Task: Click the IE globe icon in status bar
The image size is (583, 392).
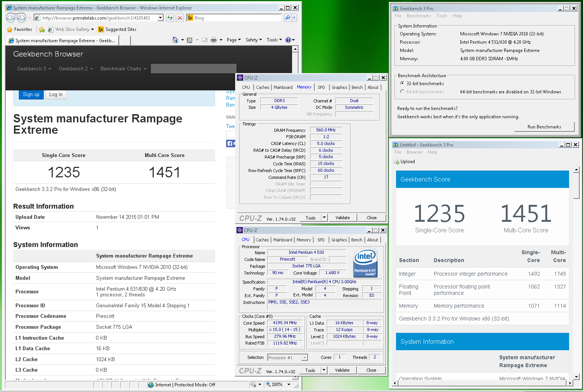Action: pyautogui.click(x=151, y=385)
